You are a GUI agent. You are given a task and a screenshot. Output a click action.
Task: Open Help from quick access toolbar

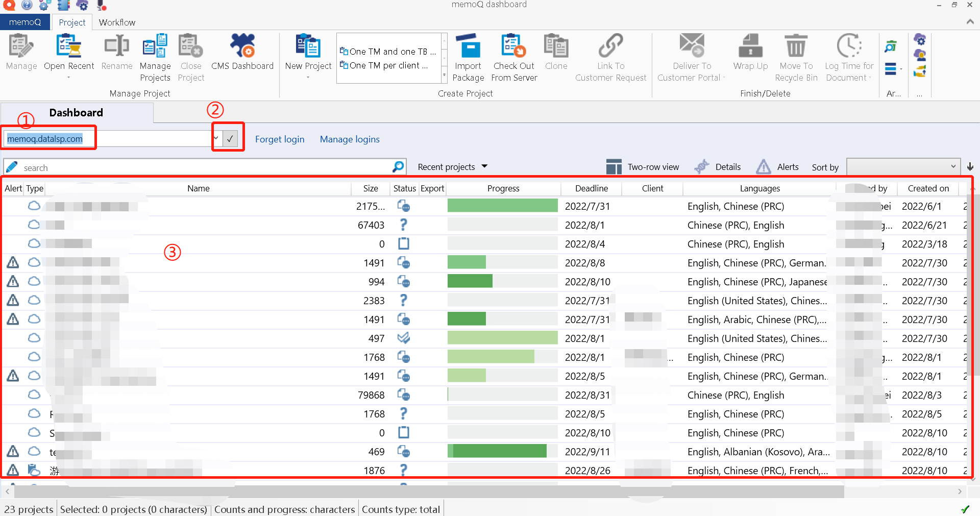pyautogui.click(x=27, y=5)
